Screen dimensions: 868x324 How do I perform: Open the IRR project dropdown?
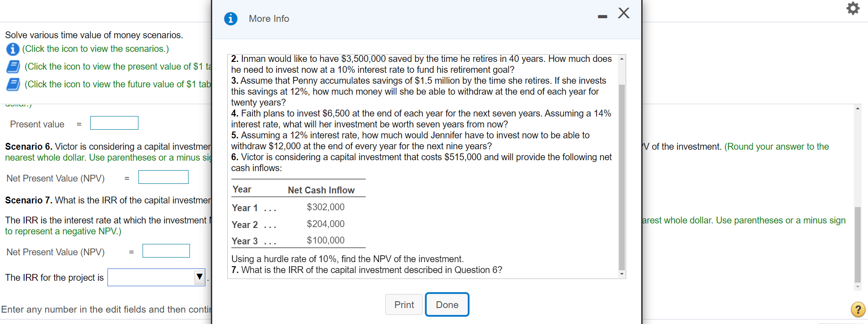[199, 277]
